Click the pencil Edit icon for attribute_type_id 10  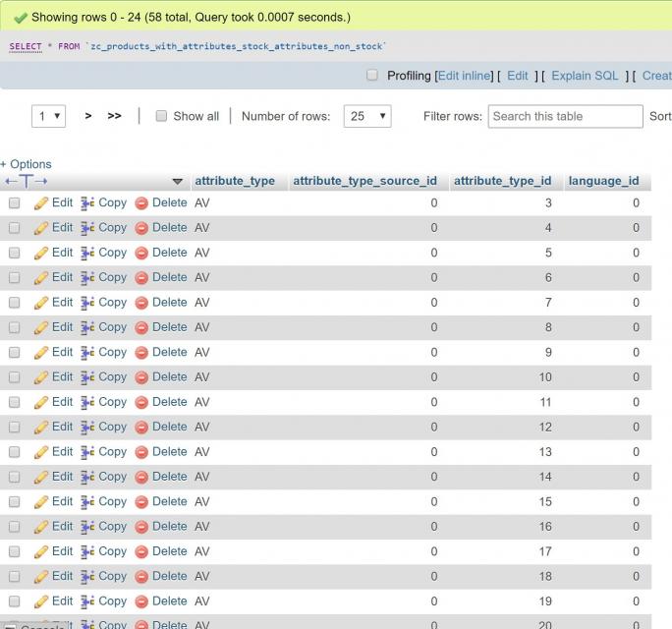click(40, 377)
